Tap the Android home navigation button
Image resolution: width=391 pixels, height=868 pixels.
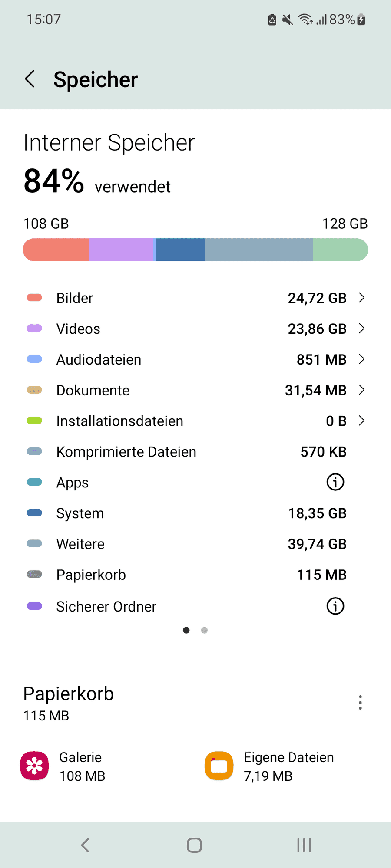pos(194,845)
